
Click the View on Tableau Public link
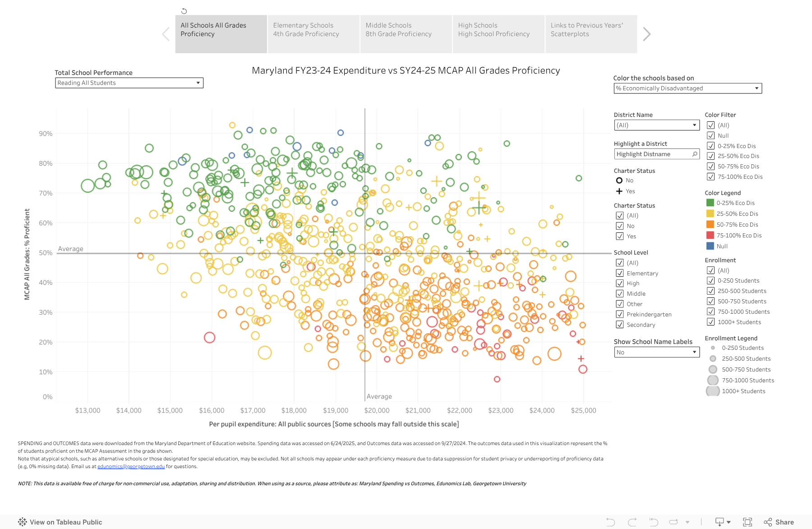click(66, 522)
